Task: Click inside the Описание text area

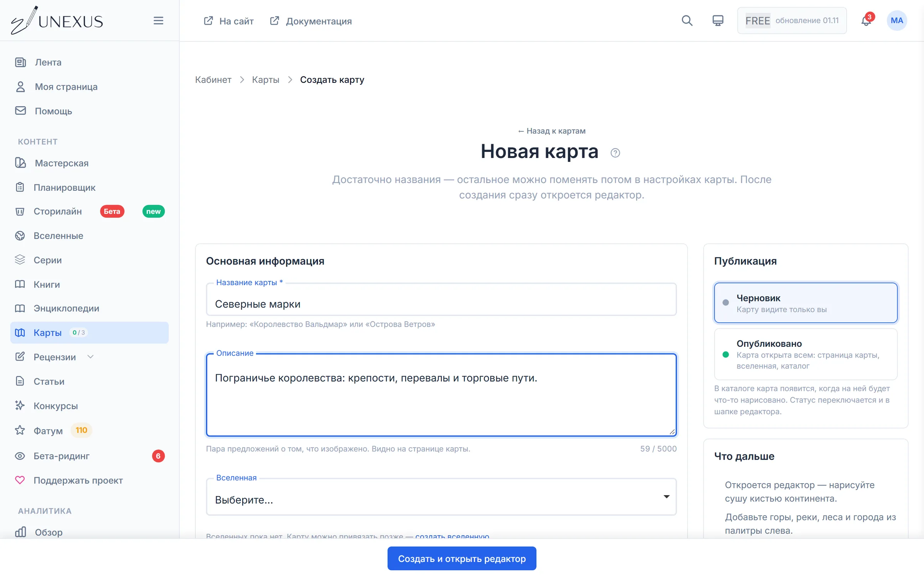Action: click(x=441, y=395)
